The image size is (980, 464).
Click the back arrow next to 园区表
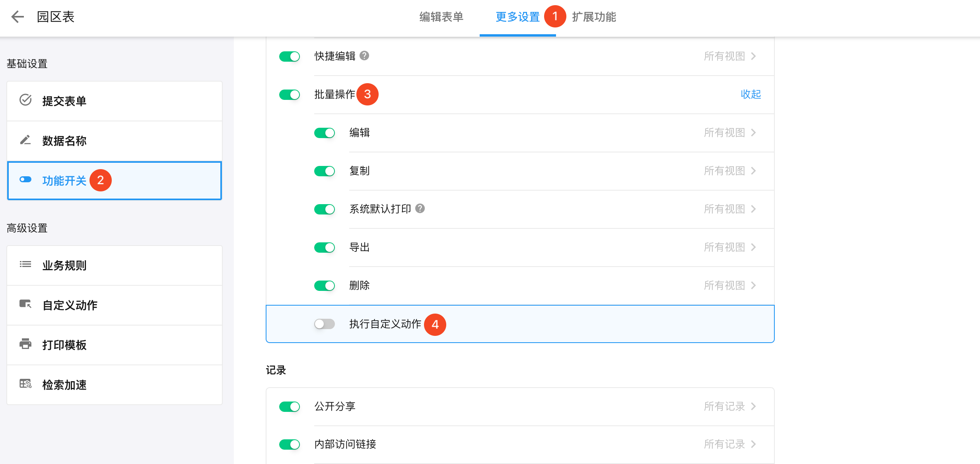click(x=17, y=17)
